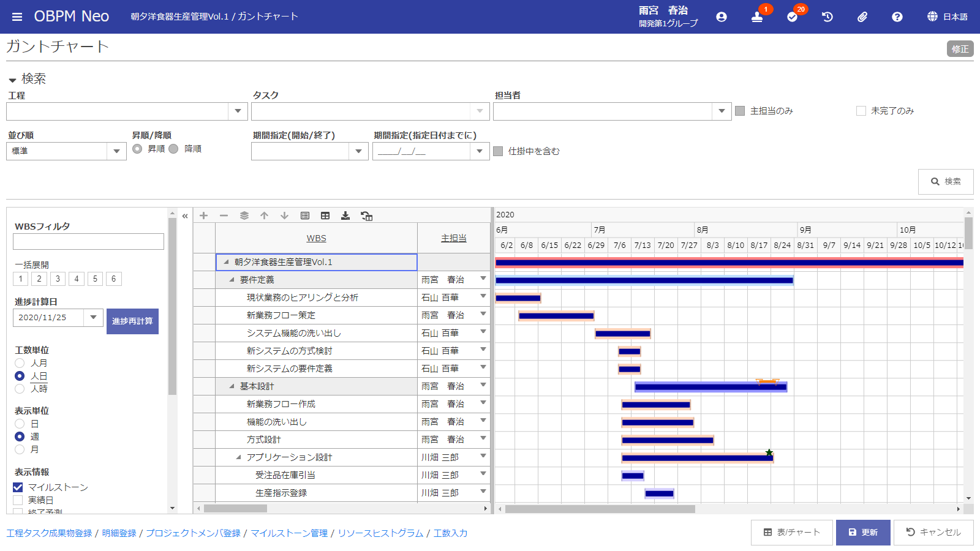Open the マイルストーン管理 link
This screenshot has width=980, height=551.
click(x=289, y=533)
